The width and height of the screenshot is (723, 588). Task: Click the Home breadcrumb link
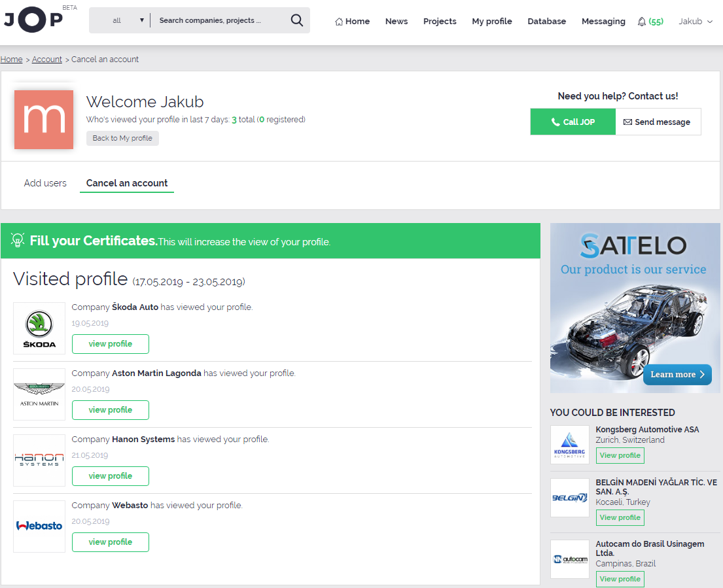coord(12,59)
